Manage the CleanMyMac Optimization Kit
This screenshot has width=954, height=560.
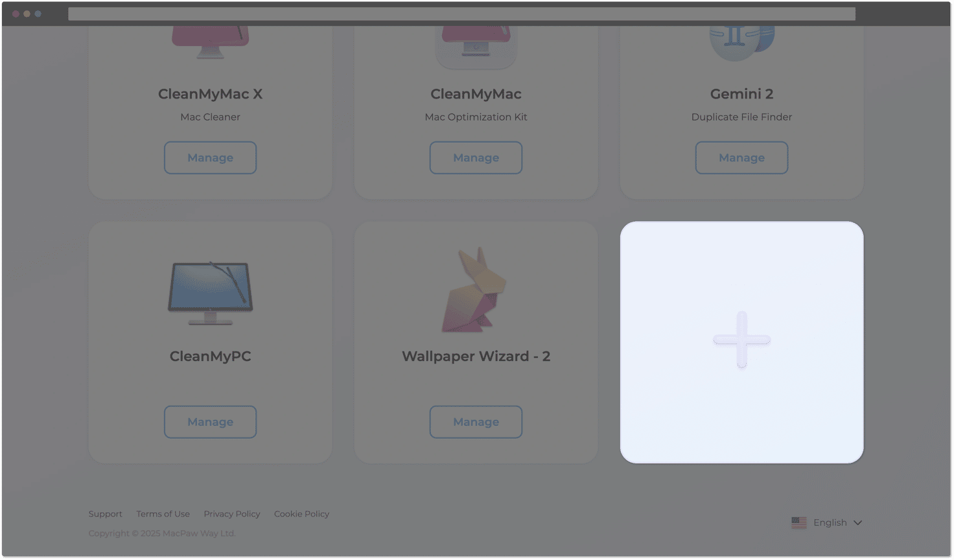click(x=476, y=157)
